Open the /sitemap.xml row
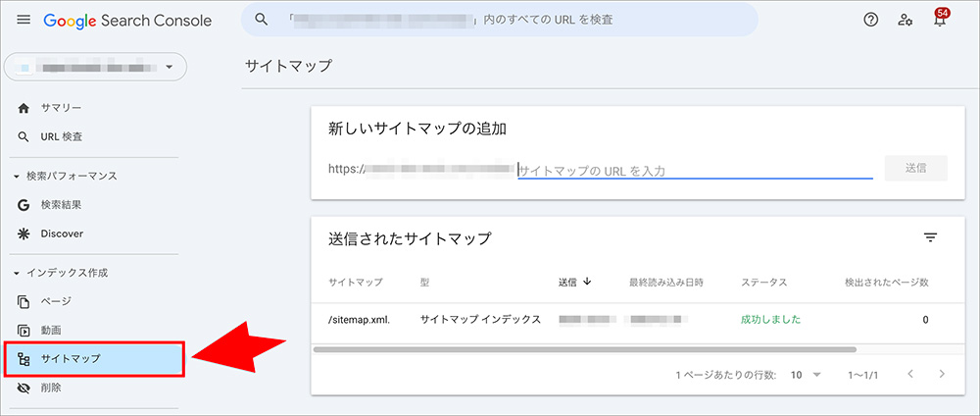980x416 pixels. (359, 320)
